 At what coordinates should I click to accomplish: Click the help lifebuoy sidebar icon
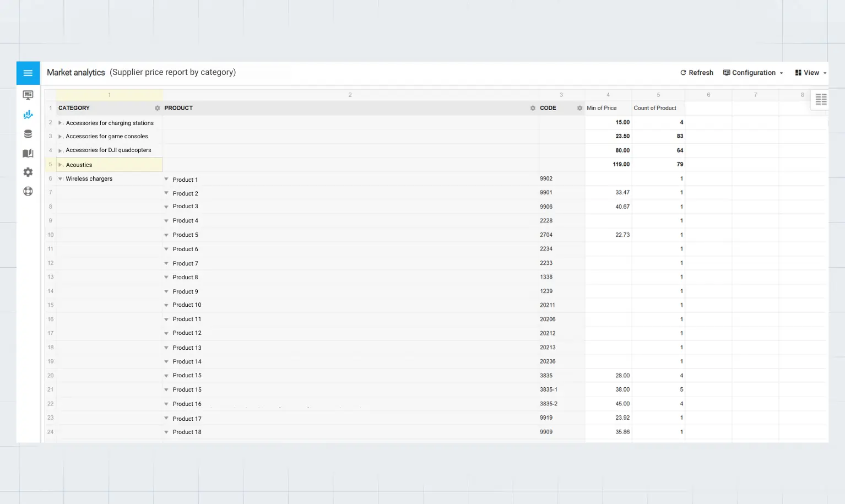28,191
